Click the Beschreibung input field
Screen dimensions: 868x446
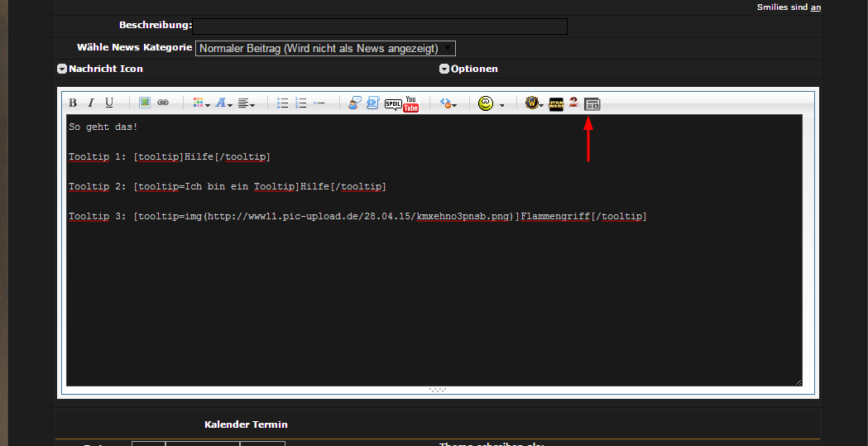tap(380, 26)
